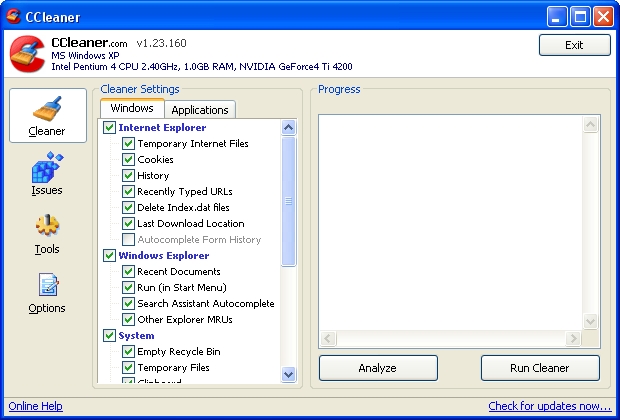The width and height of the screenshot is (620, 420).
Task: Open the Cleaner section broom icon
Action: pos(47,108)
